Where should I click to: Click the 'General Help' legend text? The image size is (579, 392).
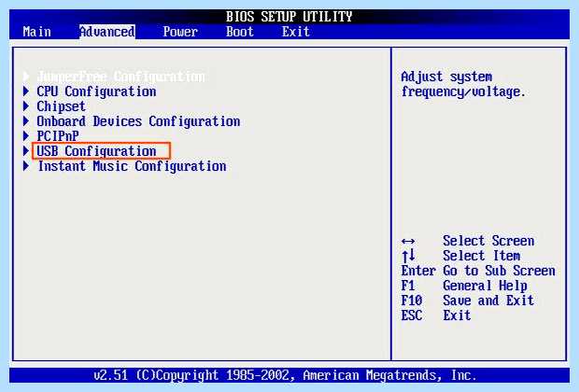point(485,286)
